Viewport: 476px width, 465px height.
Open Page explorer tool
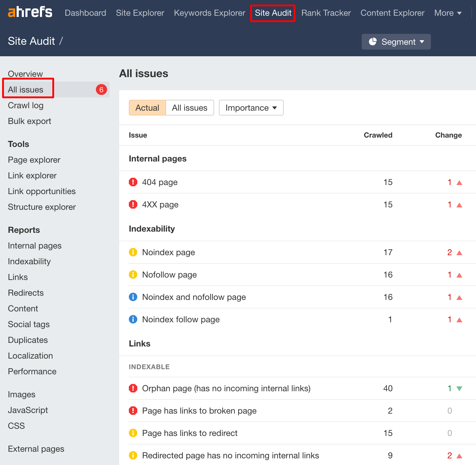pyautogui.click(x=34, y=160)
